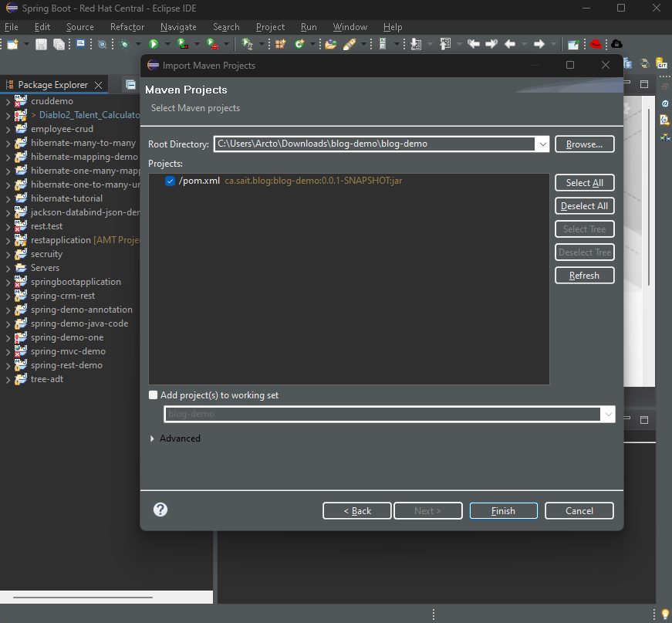
Task: Click the Save All toolbar icon
Action: click(59, 44)
